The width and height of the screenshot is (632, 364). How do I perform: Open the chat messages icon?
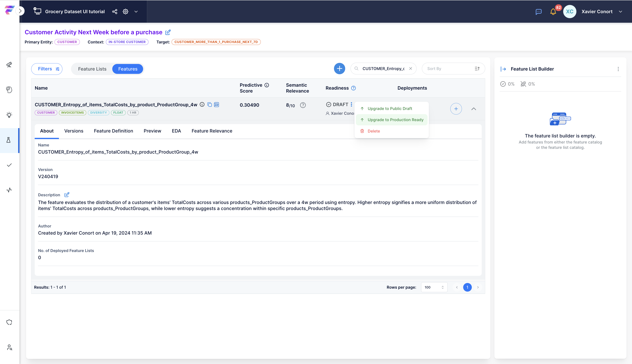[x=538, y=12]
